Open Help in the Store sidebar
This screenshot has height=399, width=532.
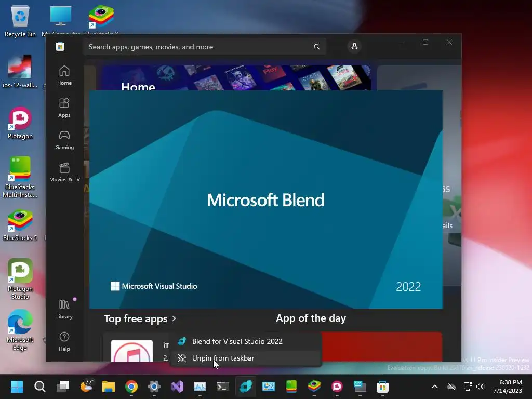tap(64, 341)
